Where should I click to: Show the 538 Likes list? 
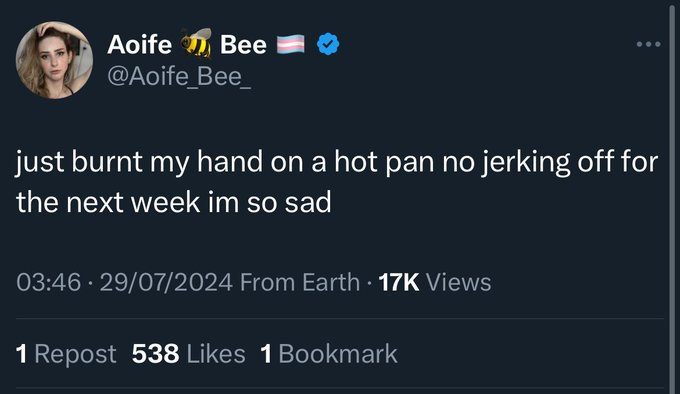(x=189, y=354)
